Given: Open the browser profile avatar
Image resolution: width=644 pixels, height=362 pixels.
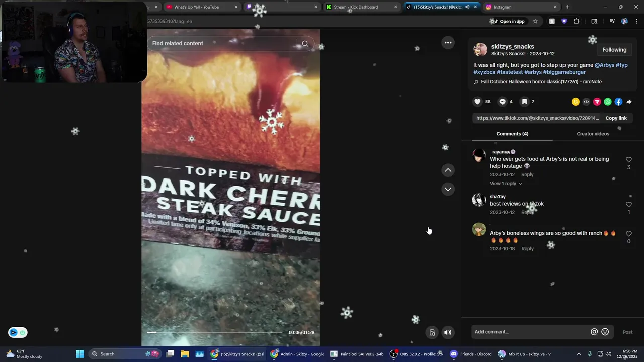Looking at the screenshot, I should [x=624, y=21].
